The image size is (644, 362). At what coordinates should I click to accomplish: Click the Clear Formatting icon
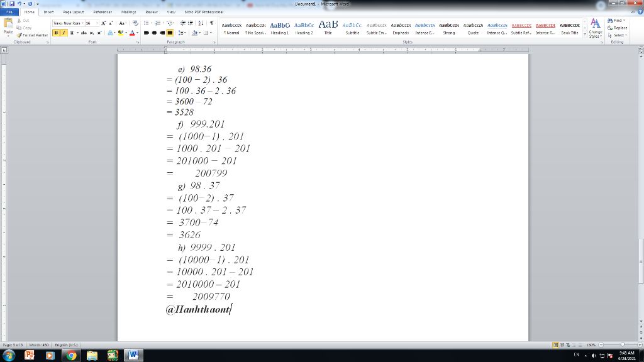point(136,23)
